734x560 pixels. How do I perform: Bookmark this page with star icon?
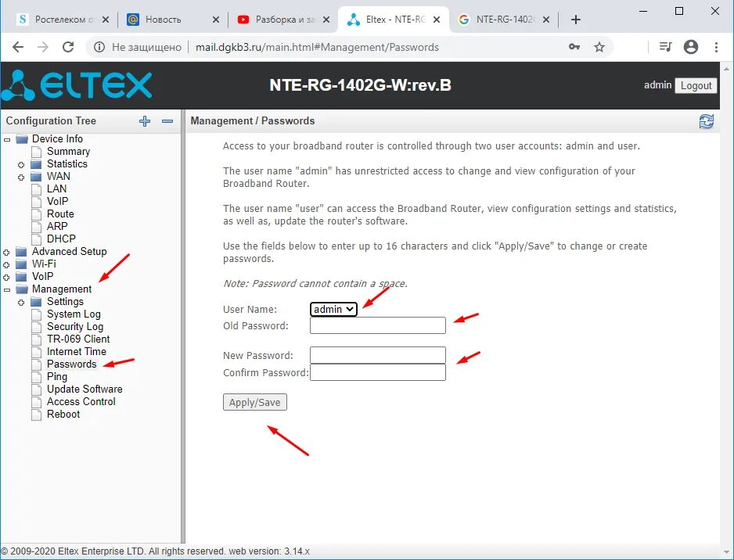[x=599, y=47]
